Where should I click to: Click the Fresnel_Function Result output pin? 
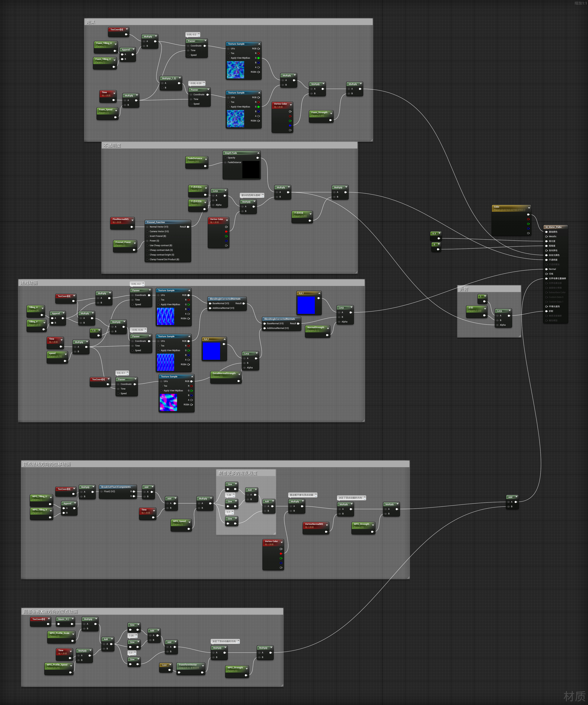[x=188, y=227]
